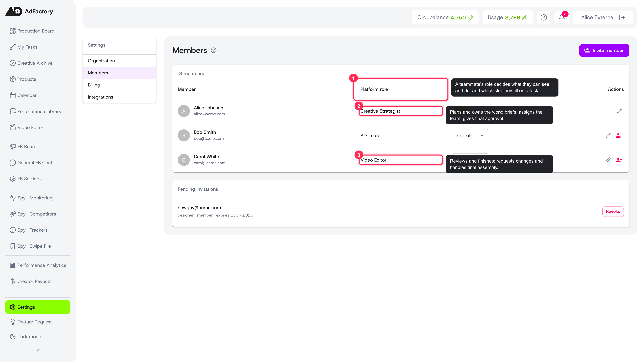This screenshot has height=362, width=644.
Task: Remove Bob Smith from members
Action: click(x=619, y=135)
